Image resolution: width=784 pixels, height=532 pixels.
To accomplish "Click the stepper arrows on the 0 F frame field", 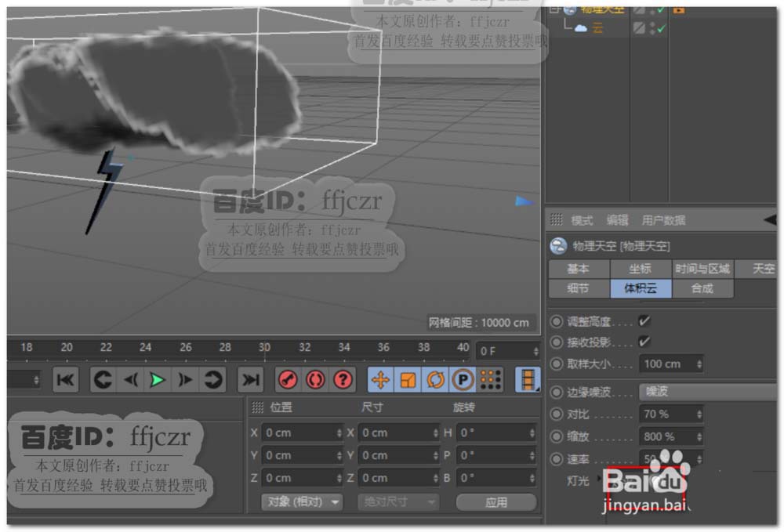I will pyautogui.click(x=535, y=351).
